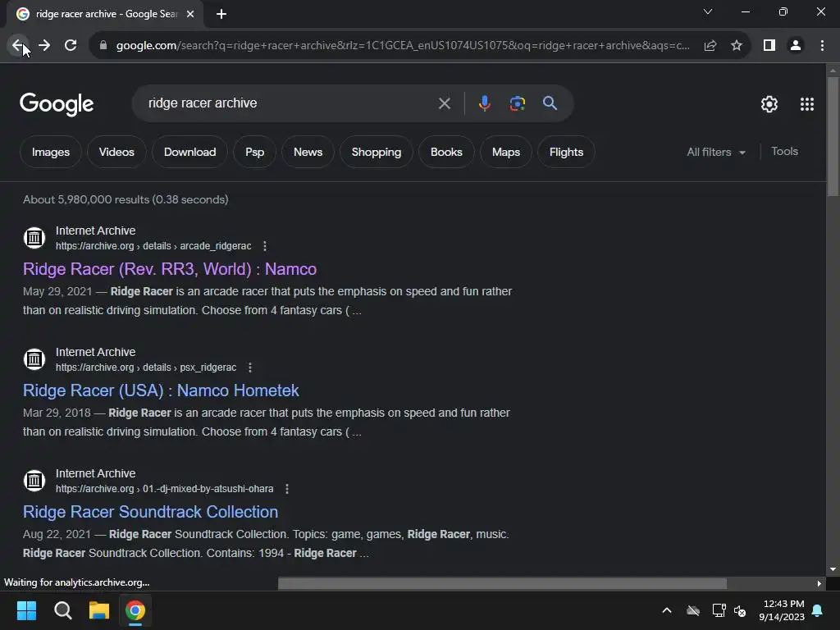The height and width of the screenshot is (630, 840).
Task: Search by image with Lens icon
Action: click(x=517, y=103)
